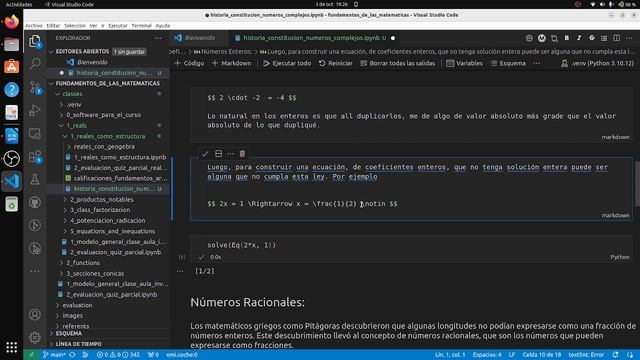Click Ejecutar todo button

point(287,63)
